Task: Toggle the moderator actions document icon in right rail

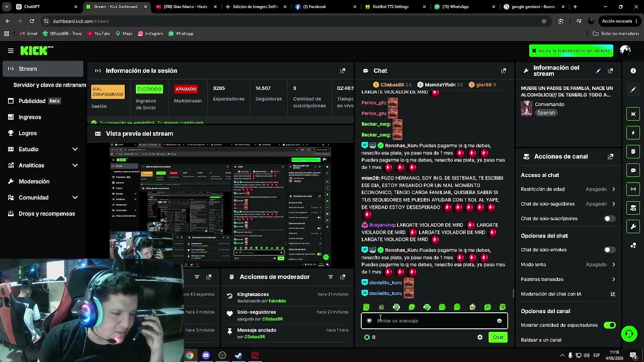Action: pos(633,151)
